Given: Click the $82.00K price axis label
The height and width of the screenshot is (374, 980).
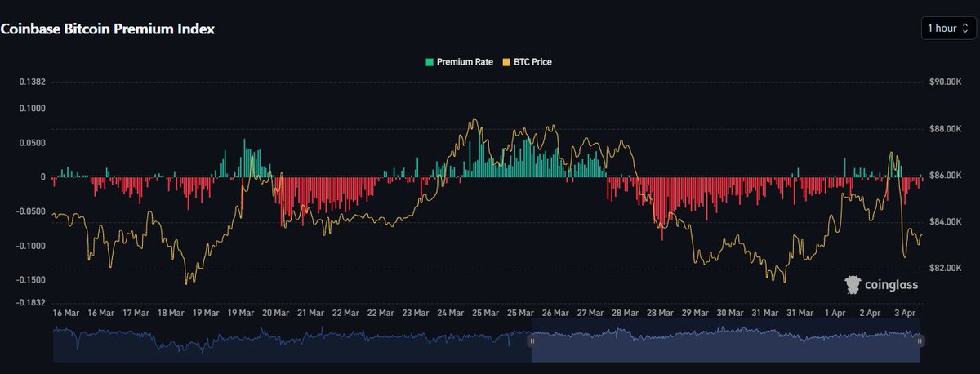Looking at the screenshot, I should click(947, 269).
